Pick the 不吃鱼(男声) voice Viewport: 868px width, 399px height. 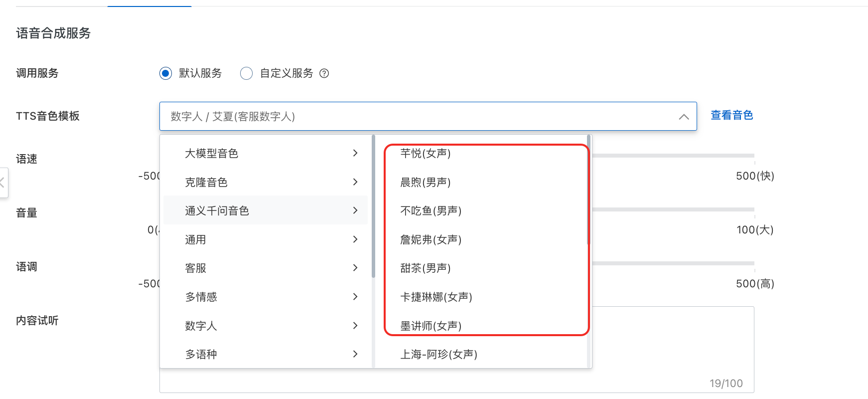pyautogui.click(x=431, y=211)
